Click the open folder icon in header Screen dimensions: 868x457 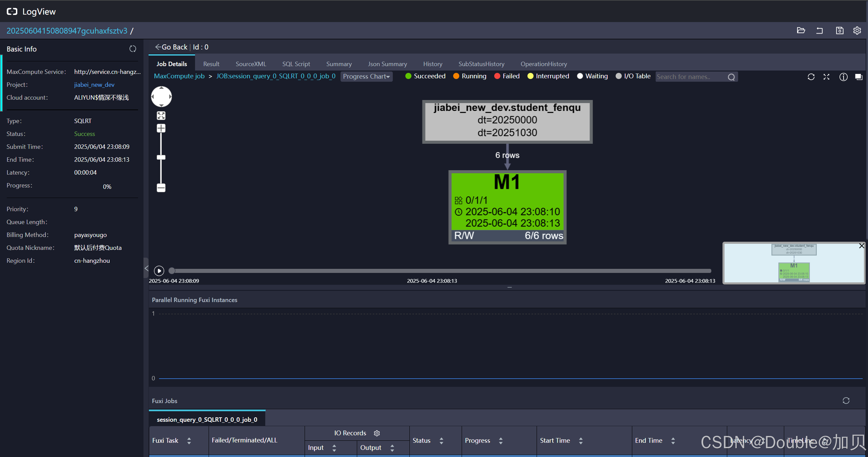click(801, 31)
